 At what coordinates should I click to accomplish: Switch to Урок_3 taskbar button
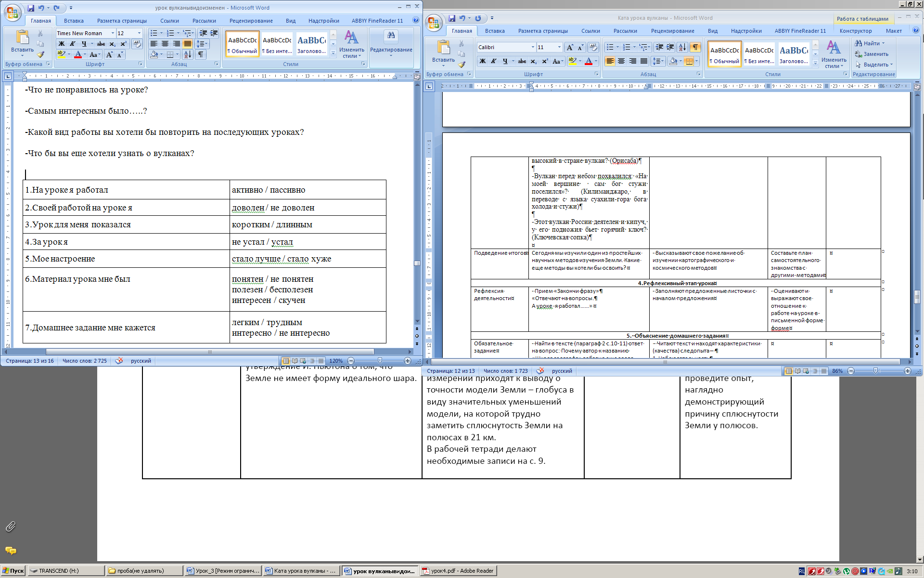(x=223, y=571)
